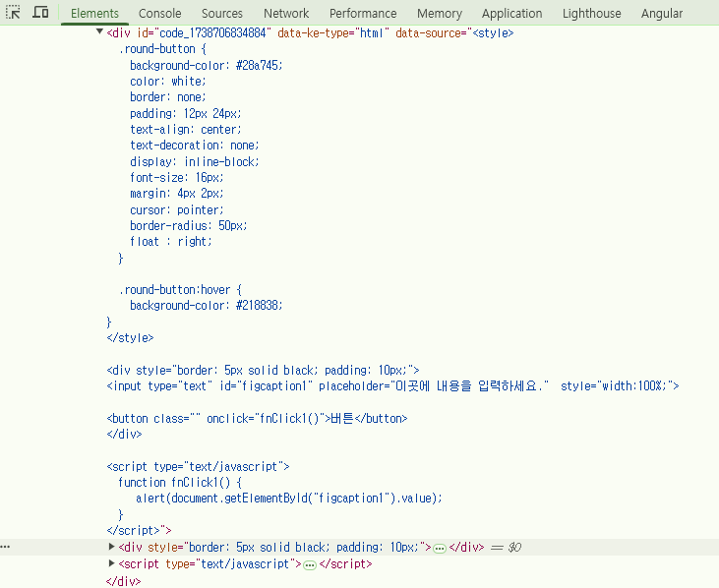
Task: Click the '</script>">' line
Action: click(139, 530)
